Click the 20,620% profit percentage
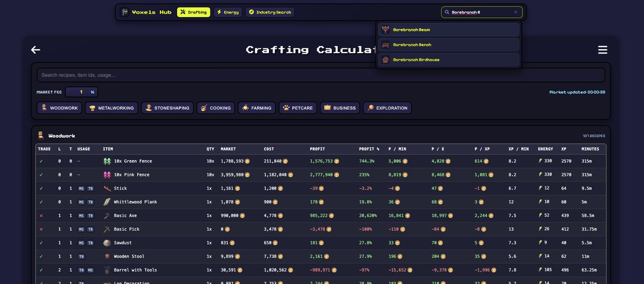The width and height of the screenshot is (644, 284). (369, 215)
